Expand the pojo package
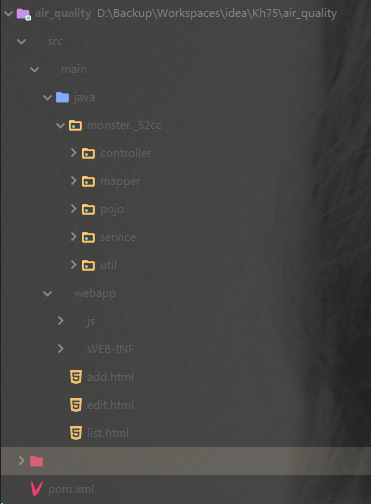Image resolution: width=371 pixels, height=504 pixels. coord(73,209)
